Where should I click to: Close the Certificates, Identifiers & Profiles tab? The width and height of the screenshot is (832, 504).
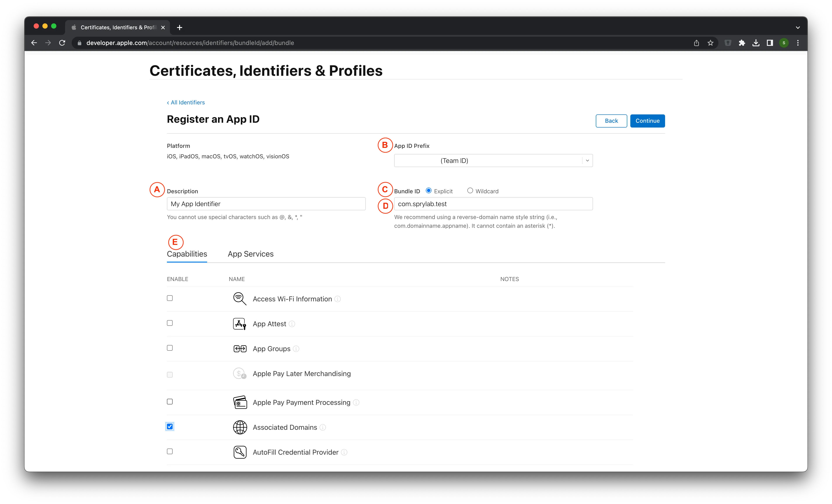coord(163,27)
